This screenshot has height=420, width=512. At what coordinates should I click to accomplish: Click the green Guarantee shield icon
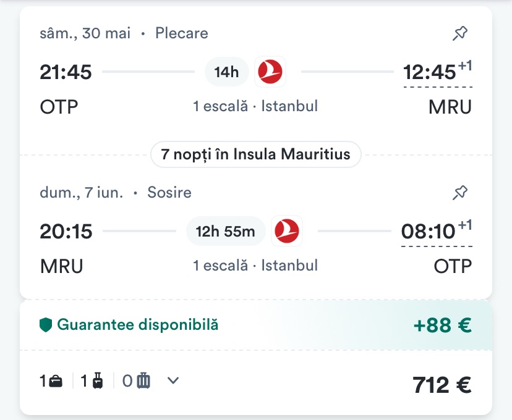[x=45, y=325]
